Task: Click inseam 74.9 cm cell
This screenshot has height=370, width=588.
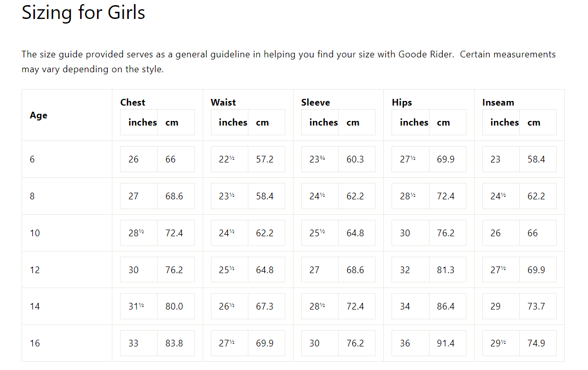Action: tap(538, 343)
